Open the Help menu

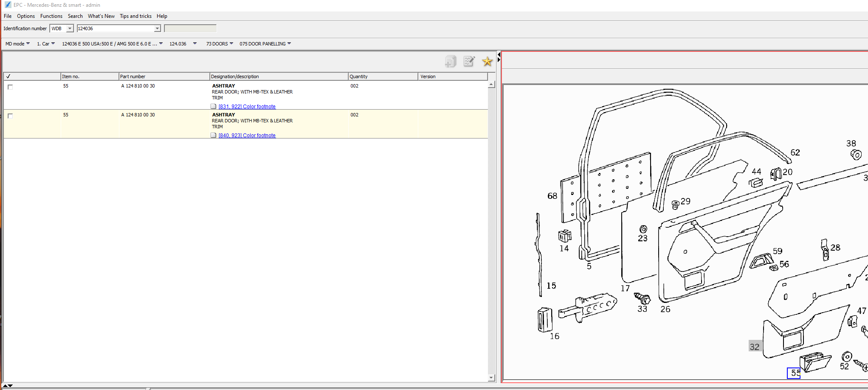162,16
